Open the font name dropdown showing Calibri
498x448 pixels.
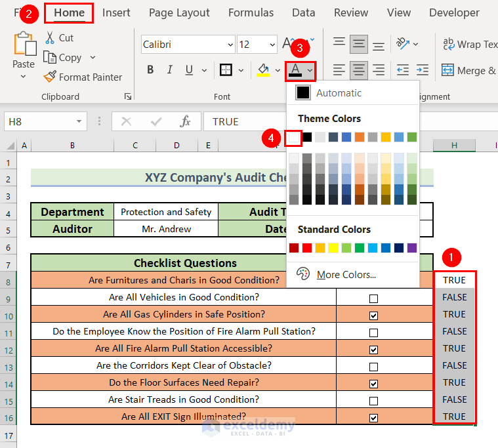230,45
